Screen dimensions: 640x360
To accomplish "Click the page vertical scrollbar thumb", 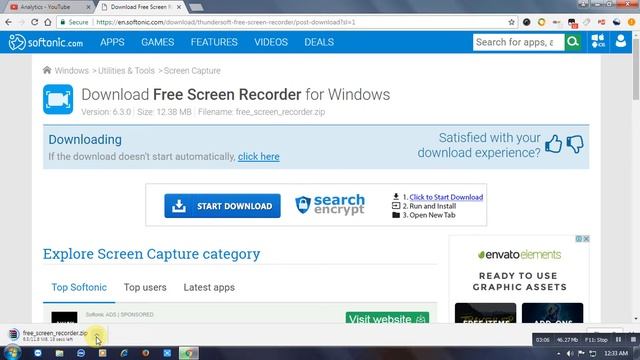I will [x=636, y=68].
